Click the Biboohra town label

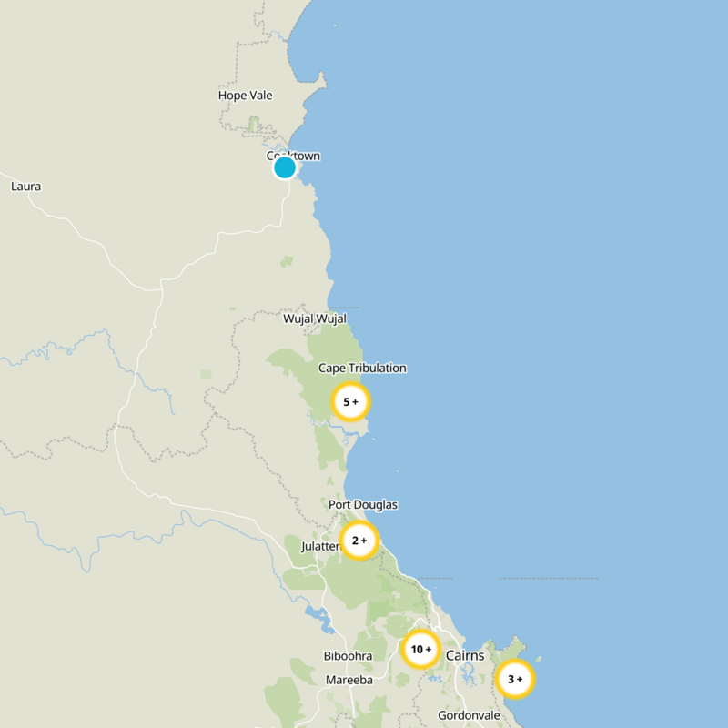(x=347, y=655)
